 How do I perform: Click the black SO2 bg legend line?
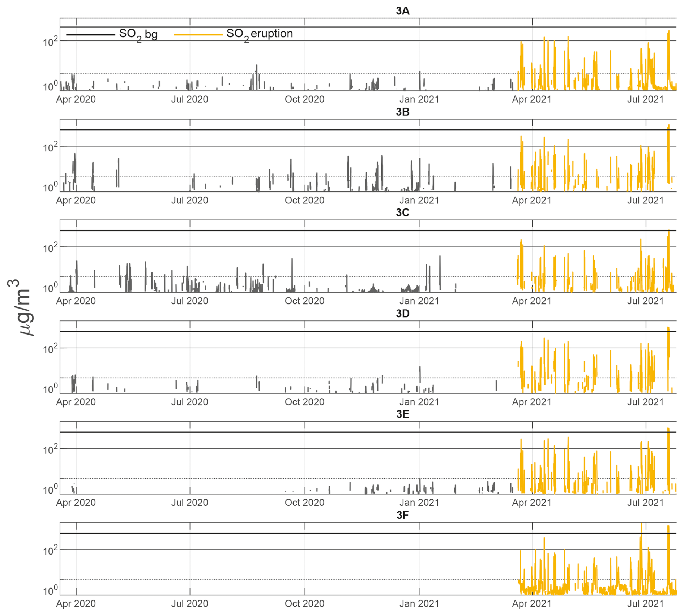coord(90,35)
